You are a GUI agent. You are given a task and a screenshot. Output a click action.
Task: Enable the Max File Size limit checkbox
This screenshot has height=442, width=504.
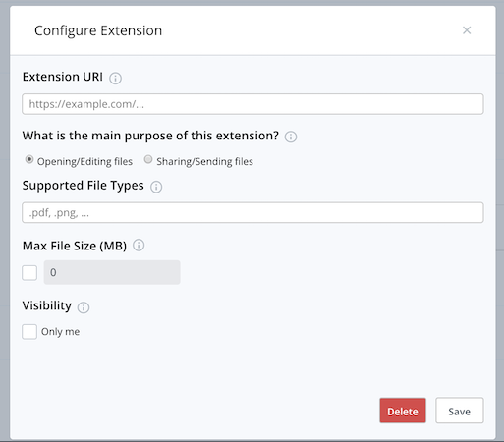pos(29,273)
